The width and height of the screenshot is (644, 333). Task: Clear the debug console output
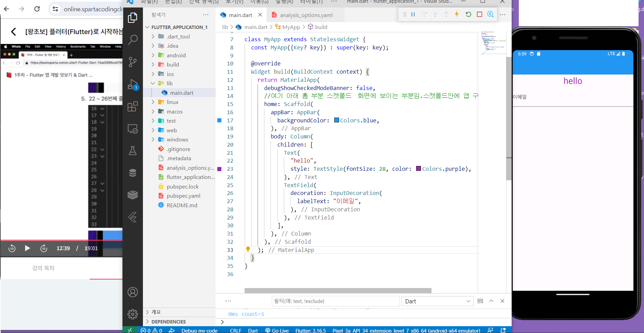click(480, 301)
